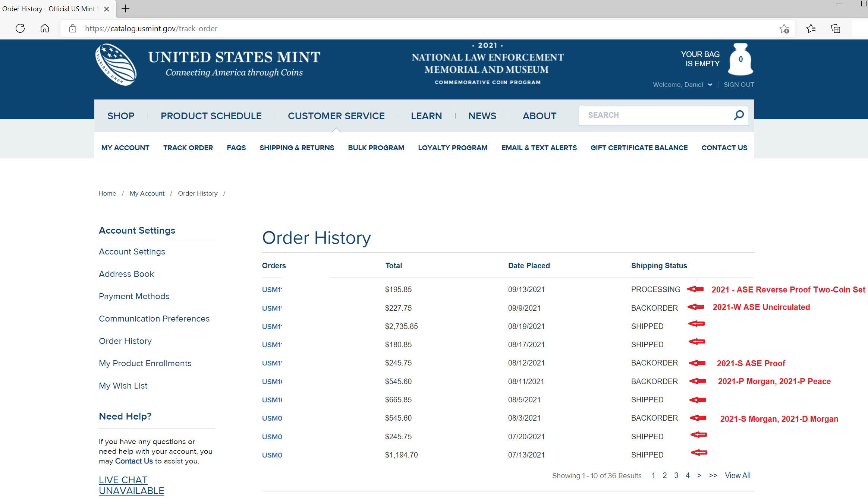Image resolution: width=868 pixels, height=500 pixels.
Task: Click the browser refresh icon
Action: pos(20,28)
